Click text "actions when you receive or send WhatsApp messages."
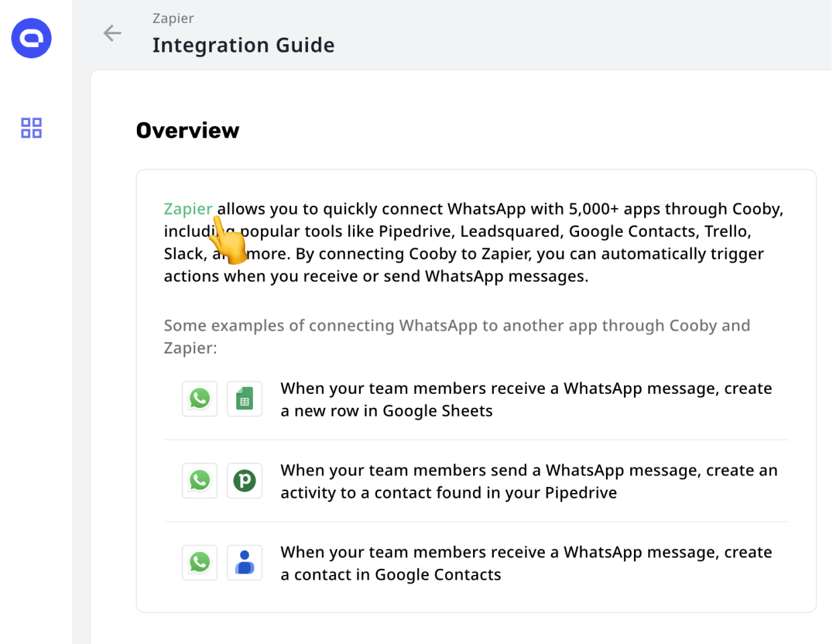This screenshot has width=832, height=644. coord(376,276)
